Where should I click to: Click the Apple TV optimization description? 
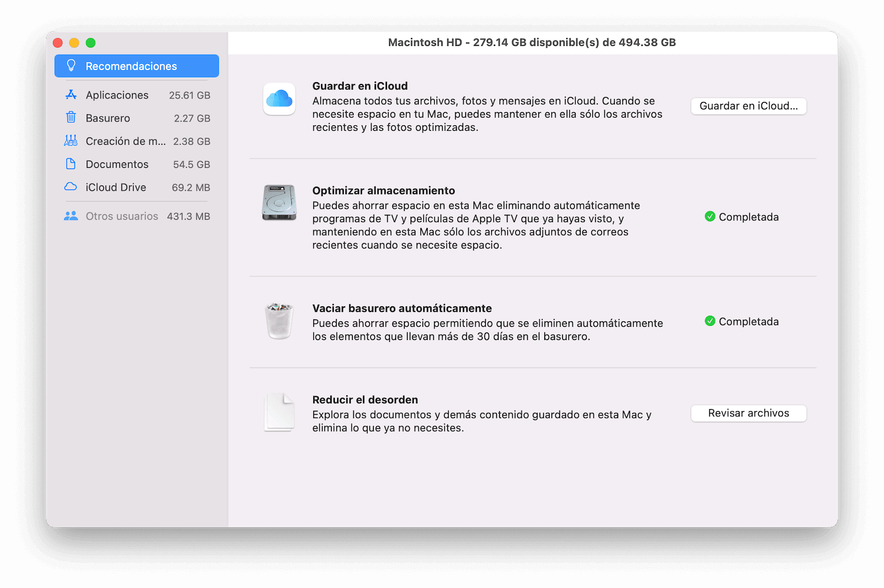476,225
